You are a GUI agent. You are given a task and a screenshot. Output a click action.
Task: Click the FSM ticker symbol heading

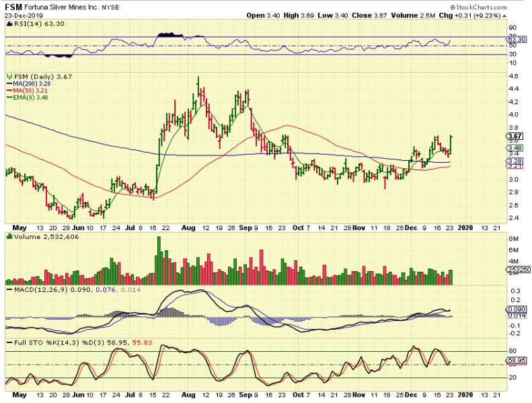(13, 7)
